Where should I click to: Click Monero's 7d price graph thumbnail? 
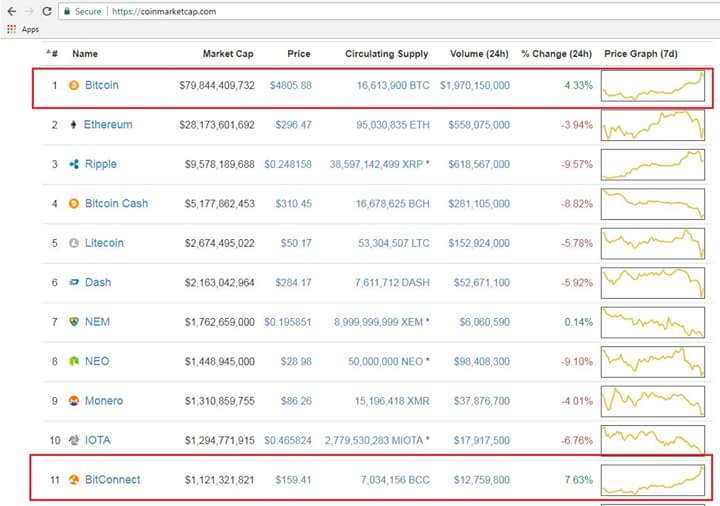tap(652, 401)
